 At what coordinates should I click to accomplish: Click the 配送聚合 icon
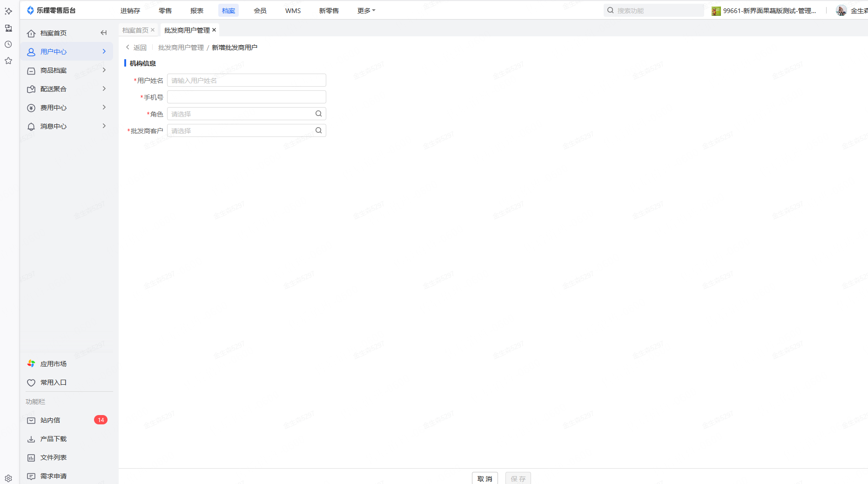pyautogui.click(x=31, y=89)
